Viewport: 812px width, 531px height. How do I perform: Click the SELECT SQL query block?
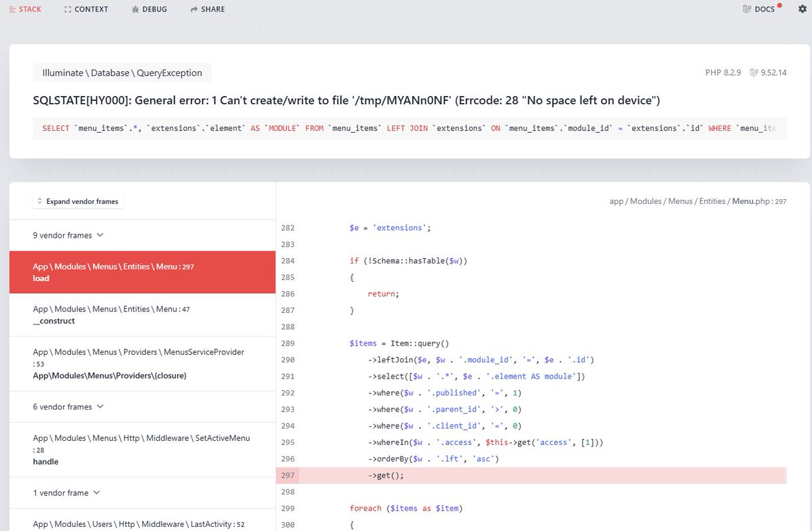tap(410, 127)
